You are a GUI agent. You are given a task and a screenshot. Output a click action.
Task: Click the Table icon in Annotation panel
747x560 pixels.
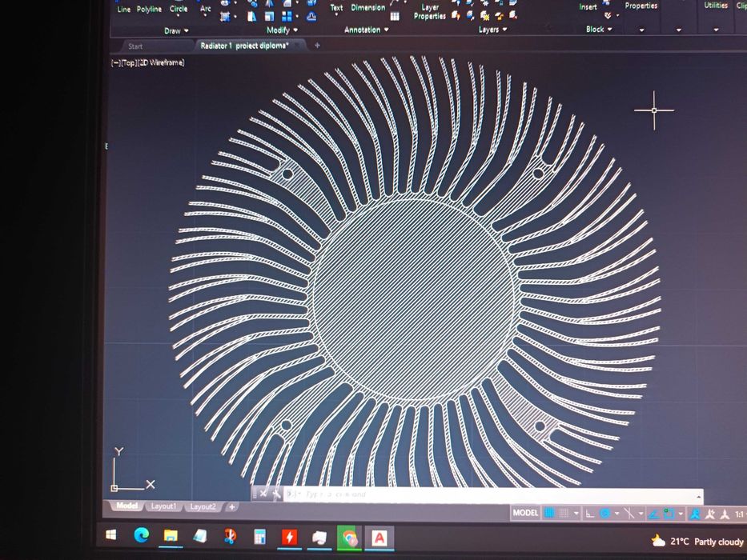coord(395,16)
